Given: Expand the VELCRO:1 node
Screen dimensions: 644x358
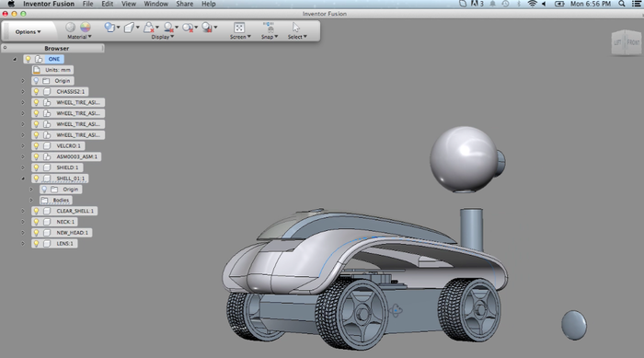Looking at the screenshot, I should 23,146.
